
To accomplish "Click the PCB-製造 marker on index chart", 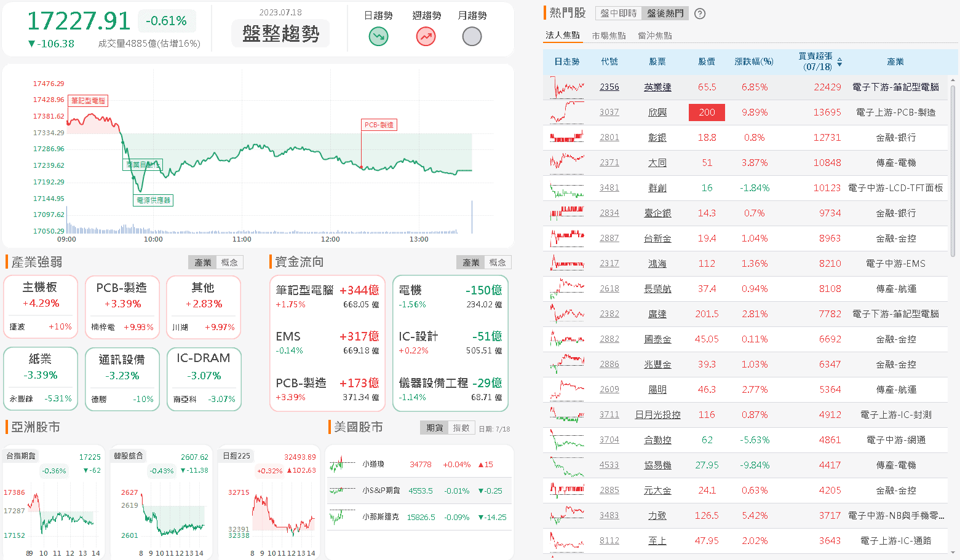I will [x=379, y=125].
